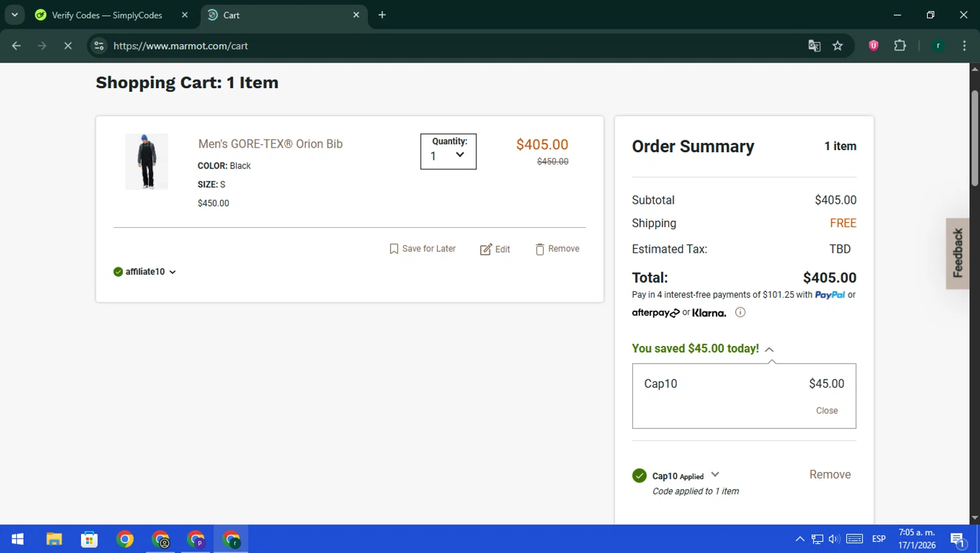Image resolution: width=980 pixels, height=553 pixels.
Task: Click the Klarna payment link
Action: point(709,313)
